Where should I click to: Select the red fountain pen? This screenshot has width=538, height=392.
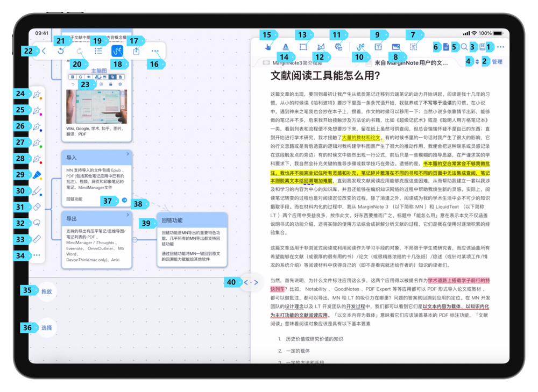click(37, 159)
